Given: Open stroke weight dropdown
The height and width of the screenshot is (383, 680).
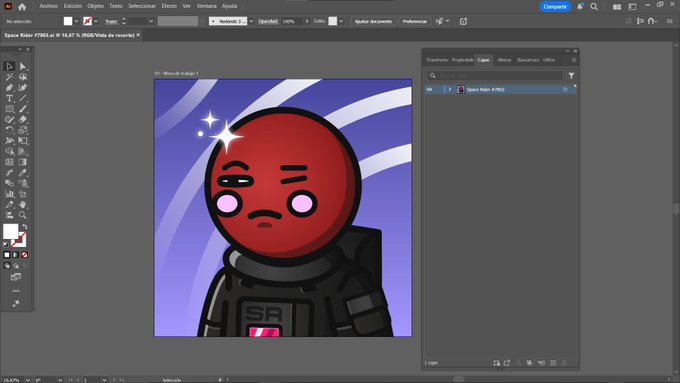Looking at the screenshot, I should tap(151, 21).
